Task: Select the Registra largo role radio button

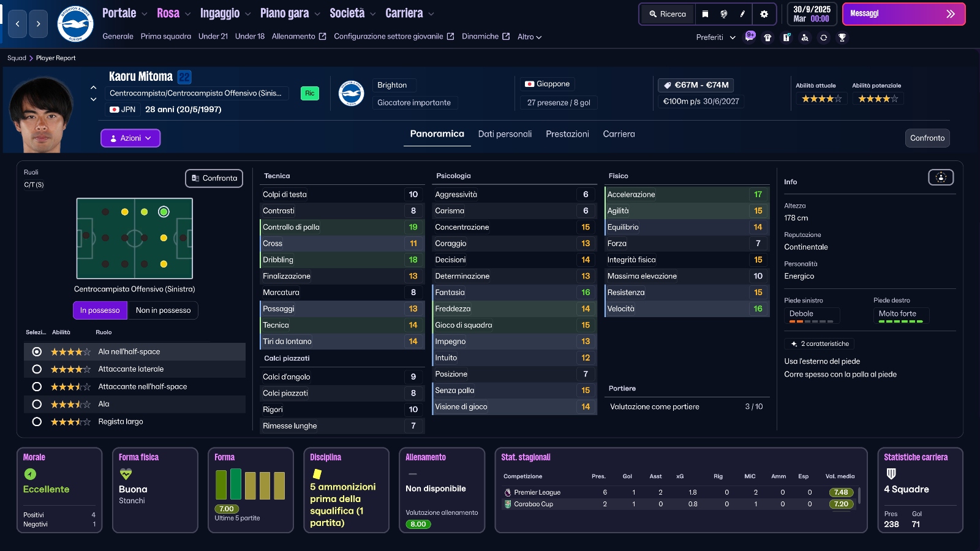Action: [x=37, y=422]
